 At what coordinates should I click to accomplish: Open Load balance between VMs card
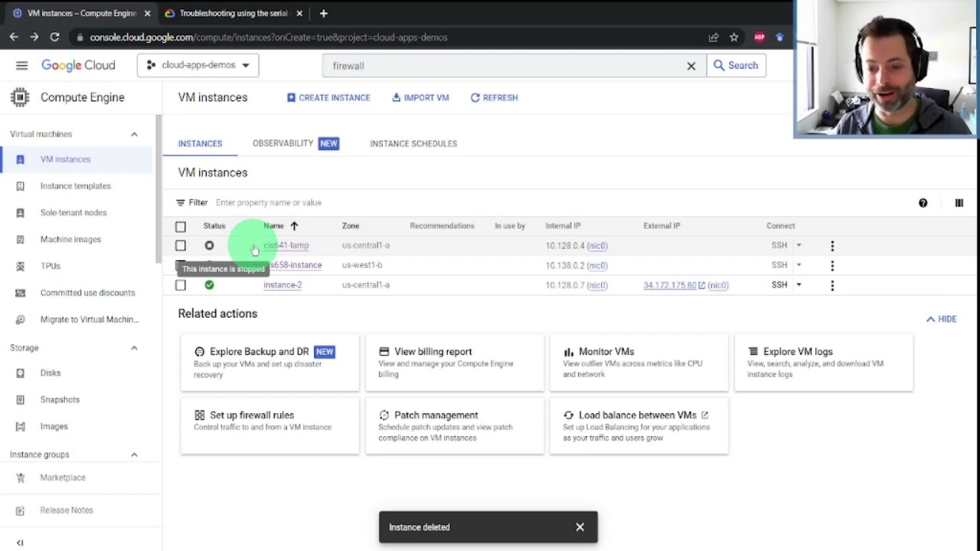(639, 425)
